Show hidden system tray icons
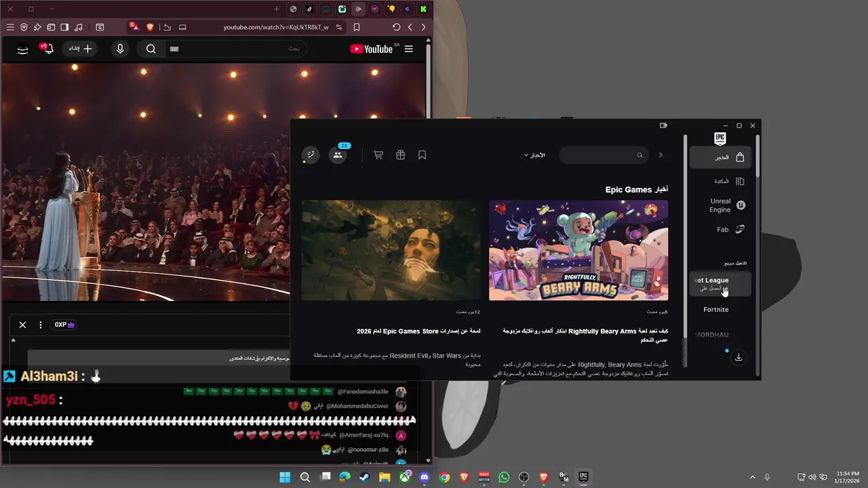The image size is (868, 488). pyautogui.click(x=752, y=477)
